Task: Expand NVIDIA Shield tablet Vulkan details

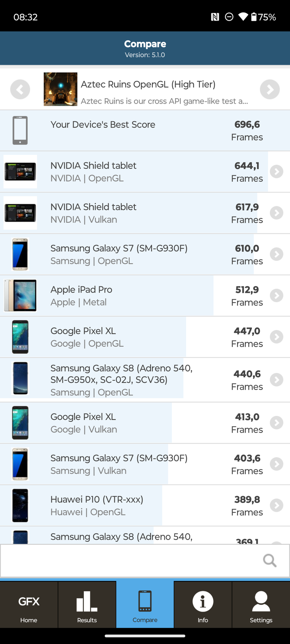Action: coord(276,213)
